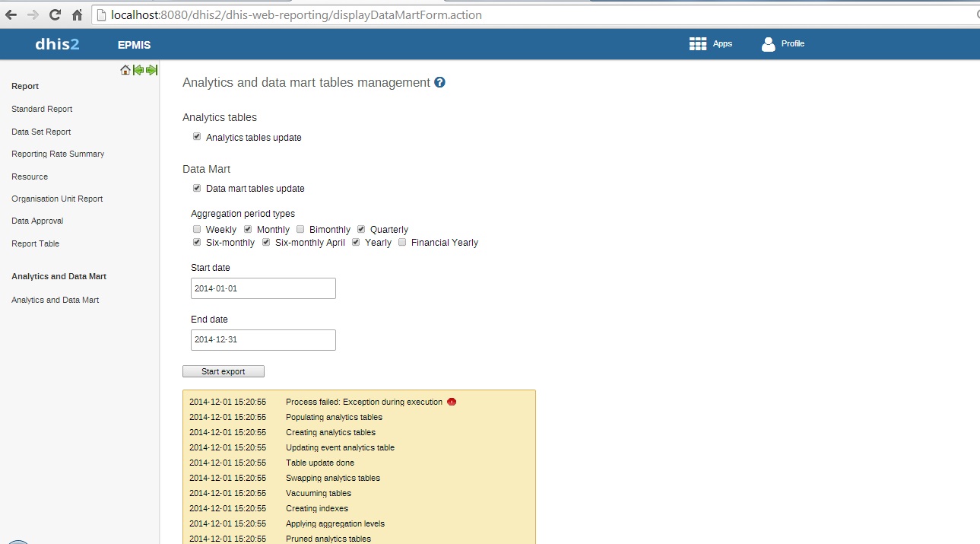
Task: Disable the Quarterly period type
Action: tap(361, 229)
